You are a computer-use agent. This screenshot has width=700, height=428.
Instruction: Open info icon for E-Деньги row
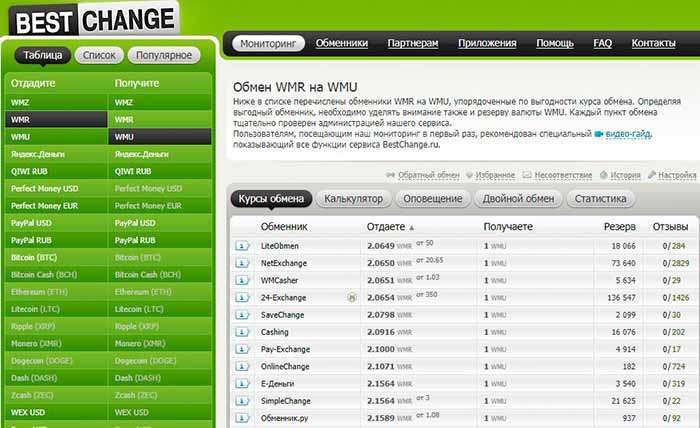coord(242,383)
